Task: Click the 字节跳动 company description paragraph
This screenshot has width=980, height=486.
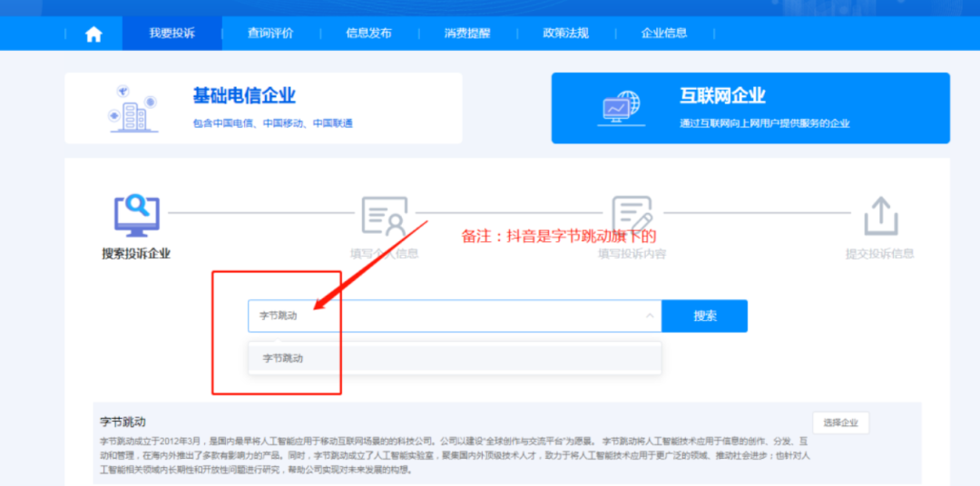Action: tap(455, 455)
